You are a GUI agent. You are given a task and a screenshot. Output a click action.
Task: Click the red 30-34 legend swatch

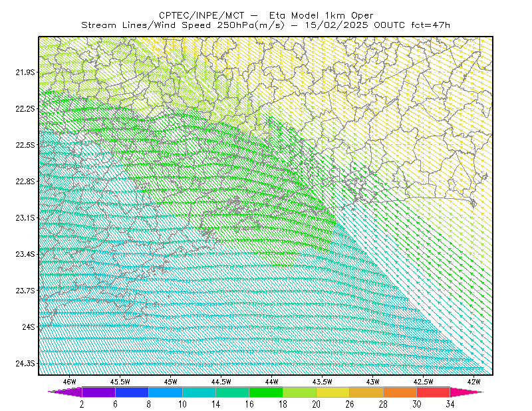[434, 392]
